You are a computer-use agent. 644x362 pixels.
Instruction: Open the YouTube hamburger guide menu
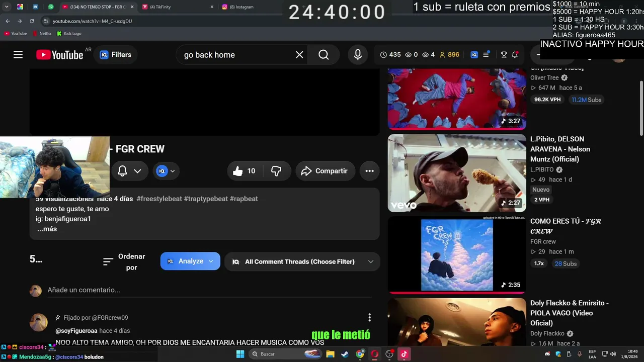coord(18,55)
